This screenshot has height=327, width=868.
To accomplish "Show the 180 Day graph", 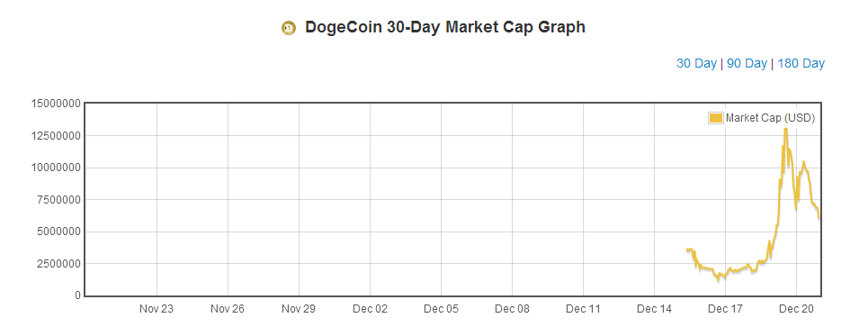I will [x=801, y=64].
